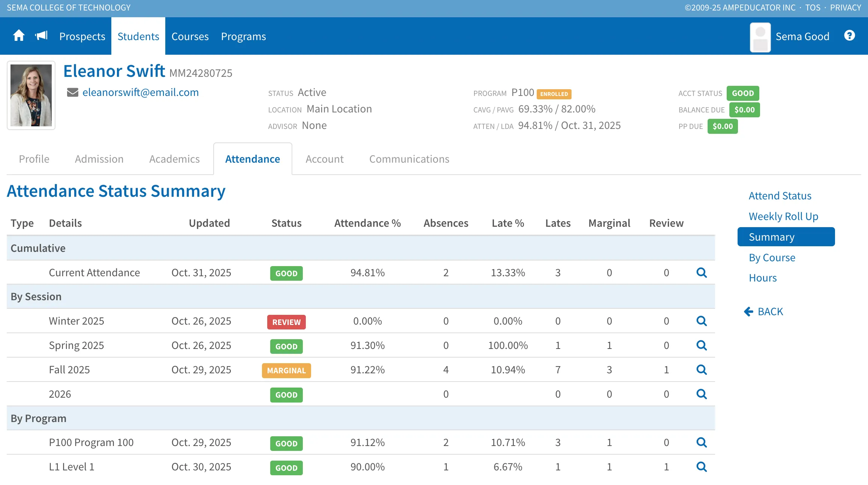Switch to the Profile tab
This screenshot has width=868, height=485.
pyautogui.click(x=34, y=159)
